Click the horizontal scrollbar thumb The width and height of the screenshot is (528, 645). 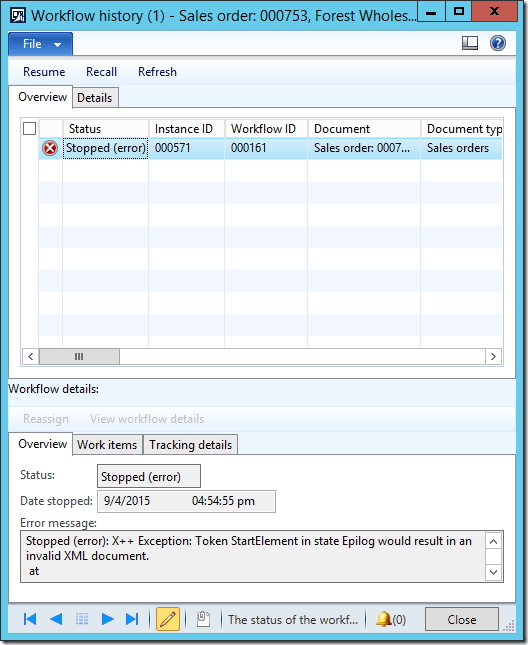click(79, 356)
